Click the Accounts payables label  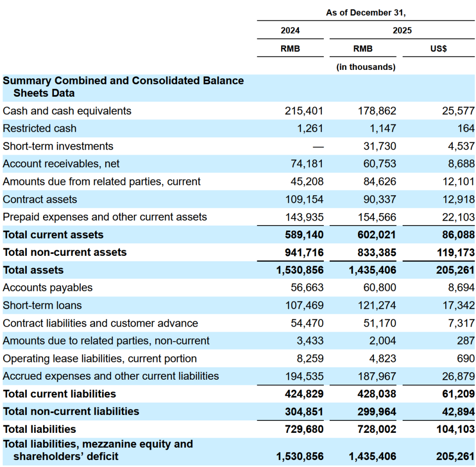click(x=48, y=288)
